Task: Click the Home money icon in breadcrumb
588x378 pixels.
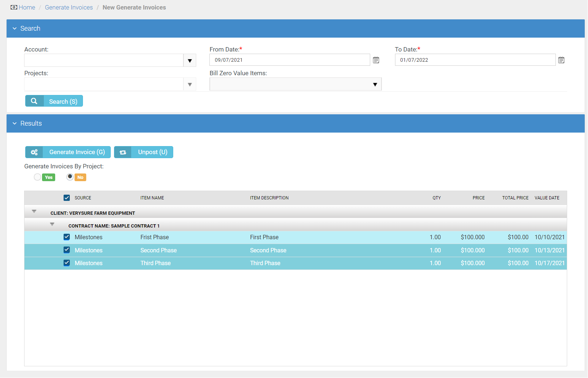Action: 14,7
